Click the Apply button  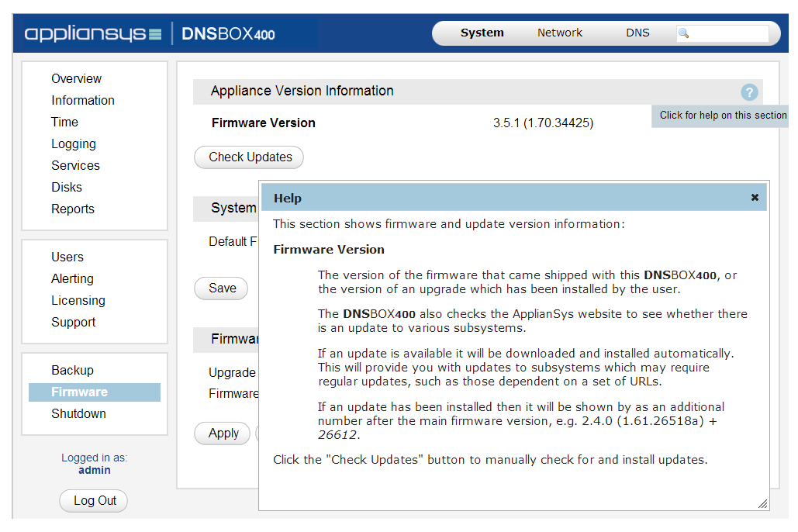click(222, 434)
